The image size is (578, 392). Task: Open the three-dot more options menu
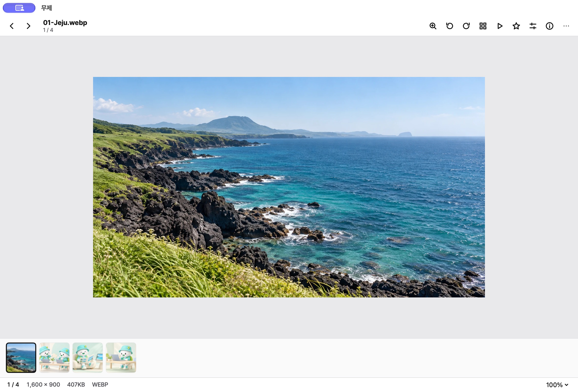pos(566,26)
